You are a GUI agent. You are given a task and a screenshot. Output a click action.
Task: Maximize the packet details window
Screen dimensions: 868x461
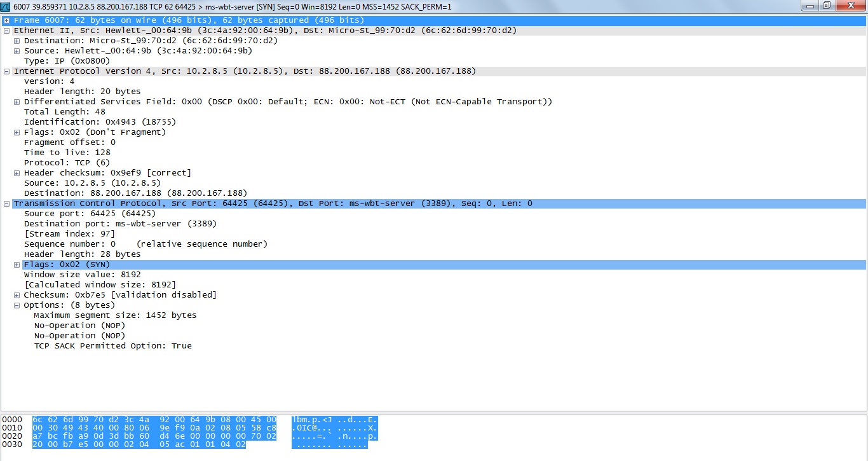(826, 6)
